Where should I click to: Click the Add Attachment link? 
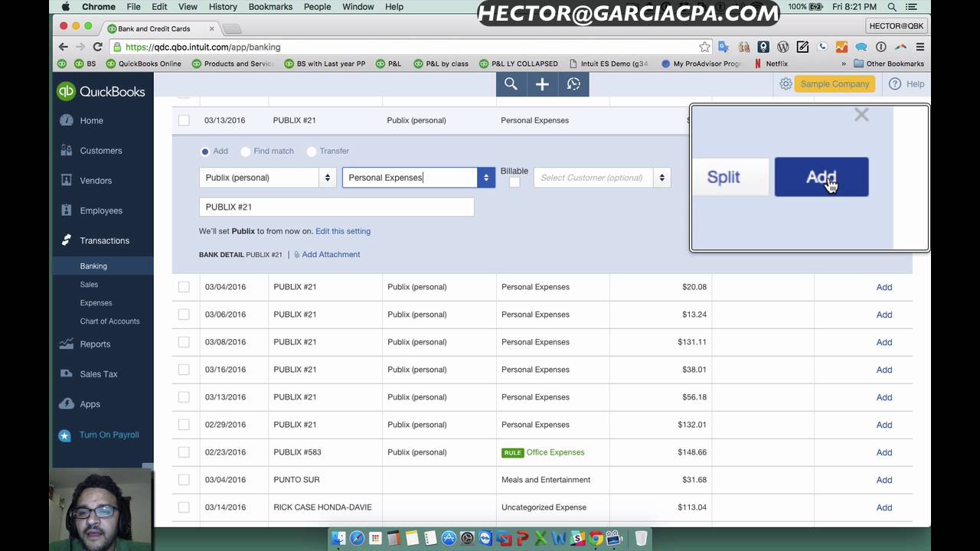coord(331,255)
